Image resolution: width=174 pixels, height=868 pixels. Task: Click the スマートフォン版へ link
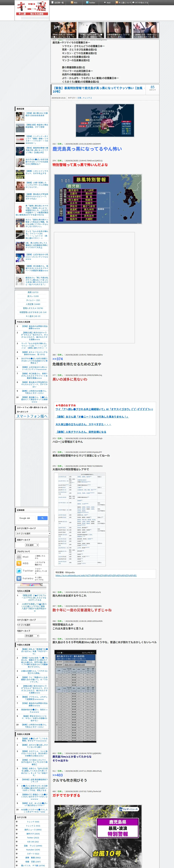[x=32, y=416]
